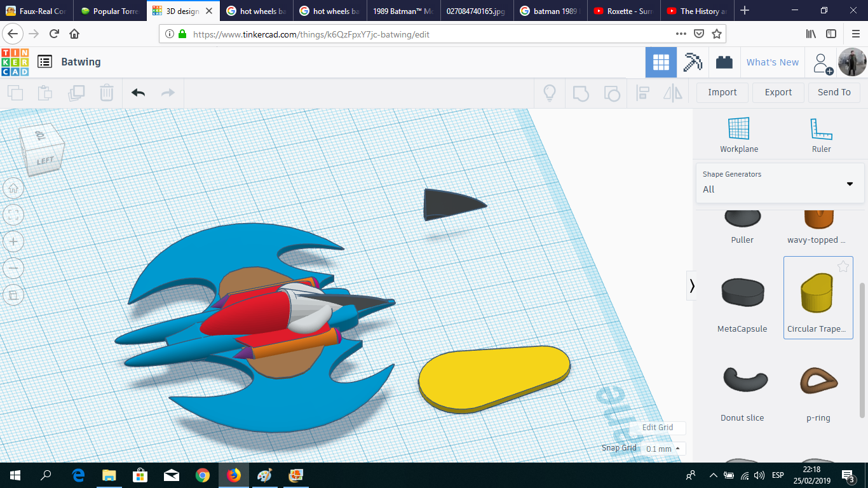Select the wavy-topped shape

coord(817,227)
